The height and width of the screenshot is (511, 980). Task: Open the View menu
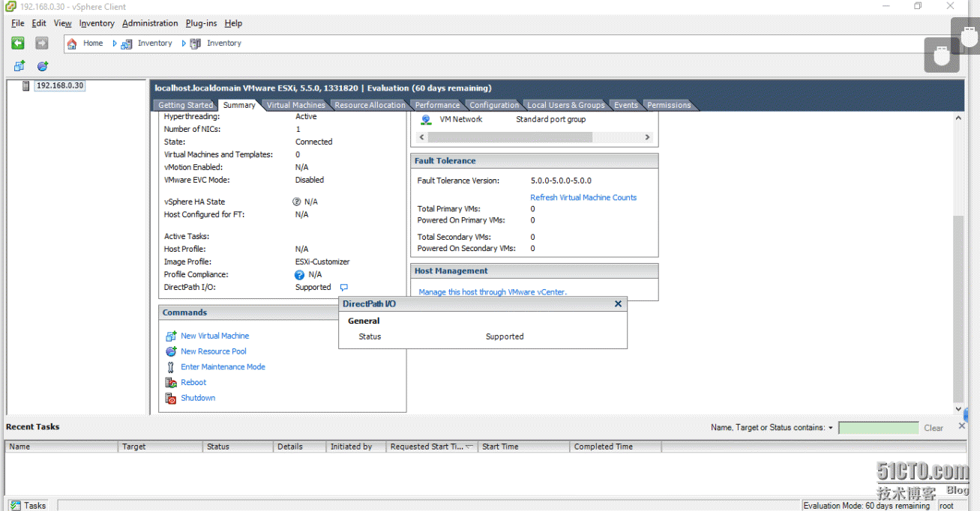click(63, 23)
